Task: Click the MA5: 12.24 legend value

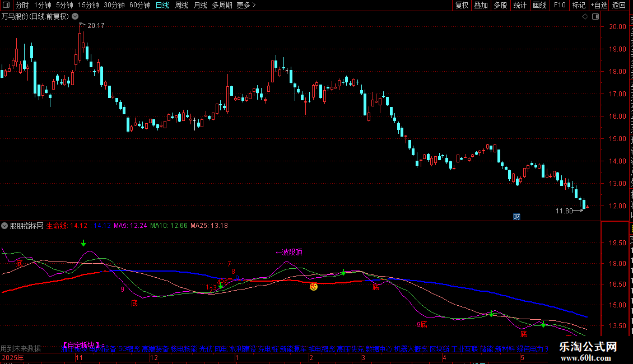Action: click(x=131, y=226)
